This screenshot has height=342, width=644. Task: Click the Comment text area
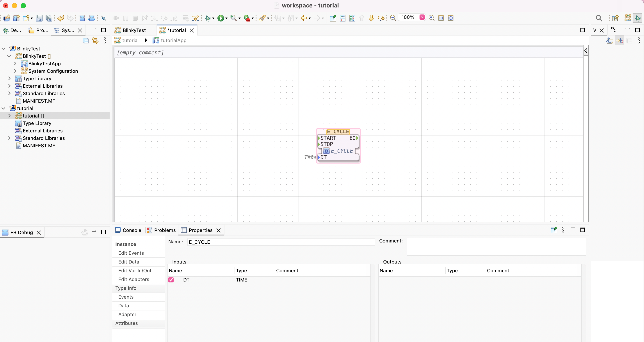point(496,246)
